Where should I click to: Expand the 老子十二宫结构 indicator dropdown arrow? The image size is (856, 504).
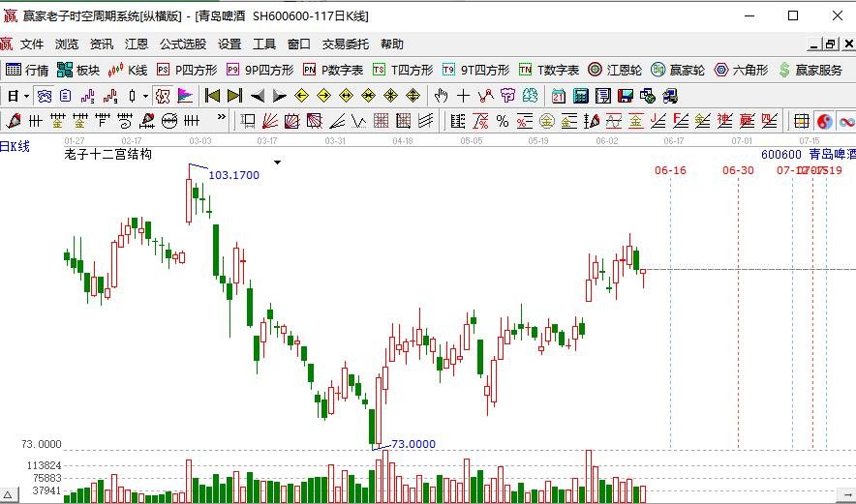277,162
